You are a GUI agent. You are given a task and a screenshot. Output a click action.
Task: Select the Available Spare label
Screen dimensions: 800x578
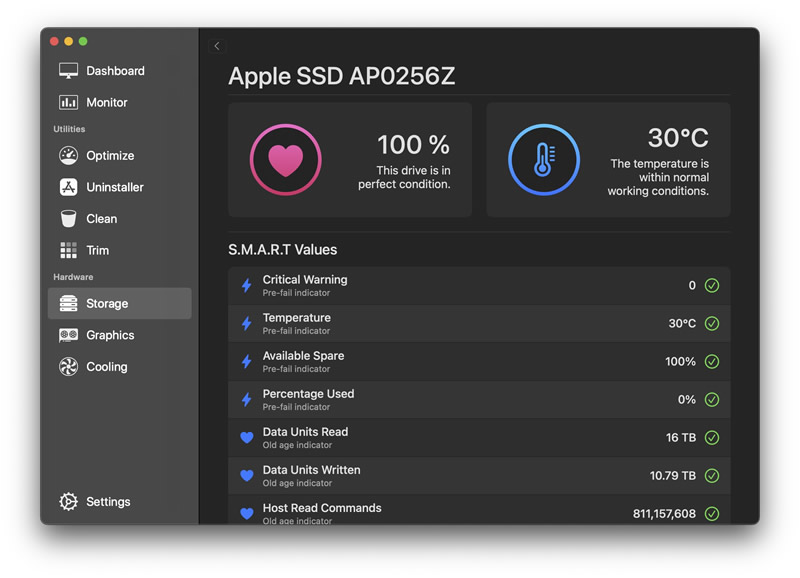[x=304, y=356]
